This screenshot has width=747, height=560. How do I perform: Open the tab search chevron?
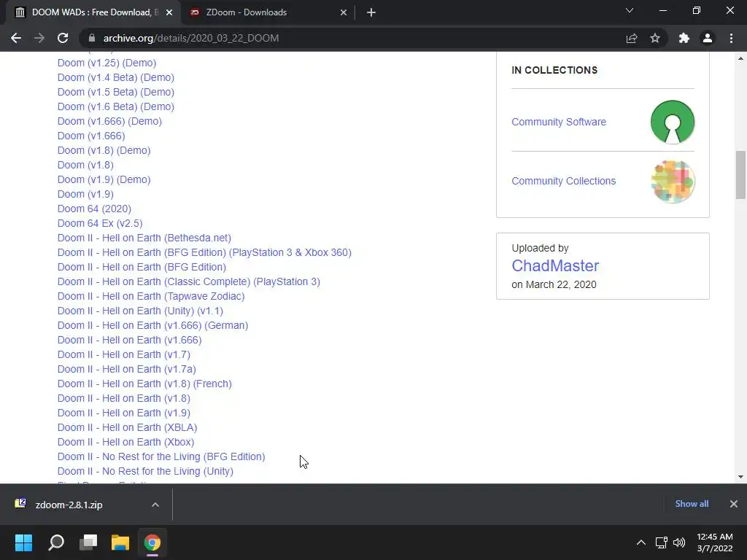point(630,10)
